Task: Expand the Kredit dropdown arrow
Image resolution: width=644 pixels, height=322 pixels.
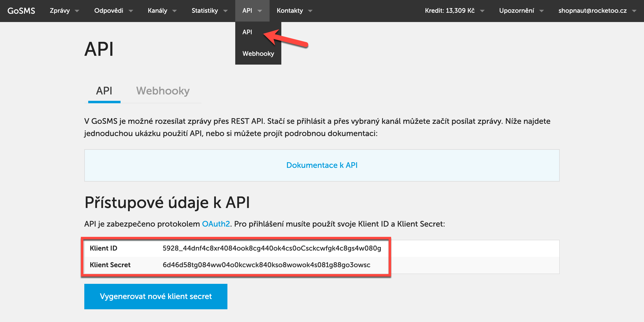Action: click(482, 11)
